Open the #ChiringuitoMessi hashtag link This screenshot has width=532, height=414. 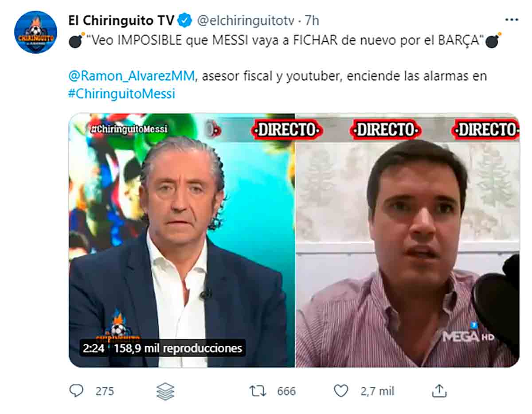pyautogui.click(x=122, y=94)
